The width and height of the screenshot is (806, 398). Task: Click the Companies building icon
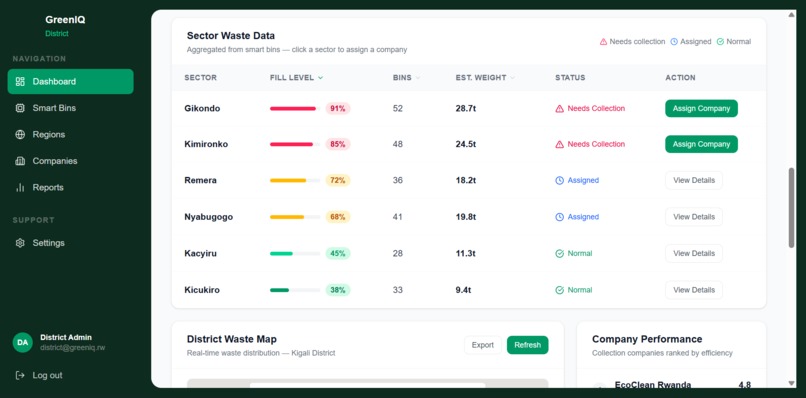20,161
